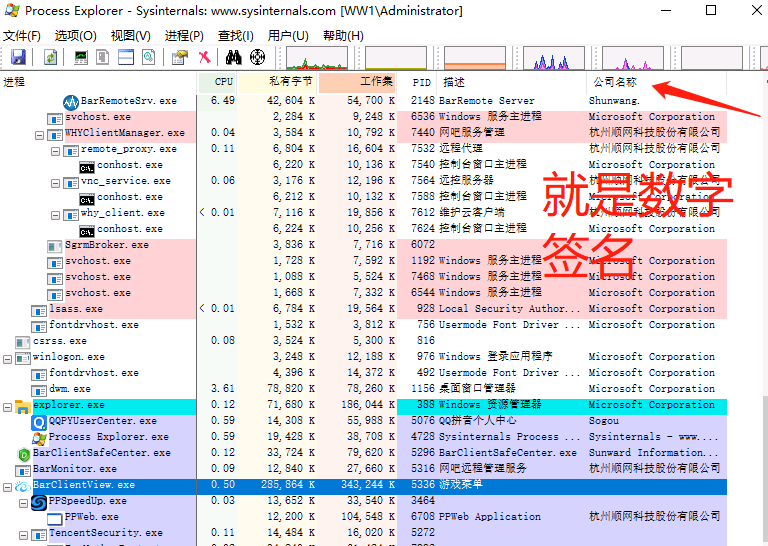Click the Properties toolbar icon
Screen dimensions: 768x546
[x=179, y=58]
